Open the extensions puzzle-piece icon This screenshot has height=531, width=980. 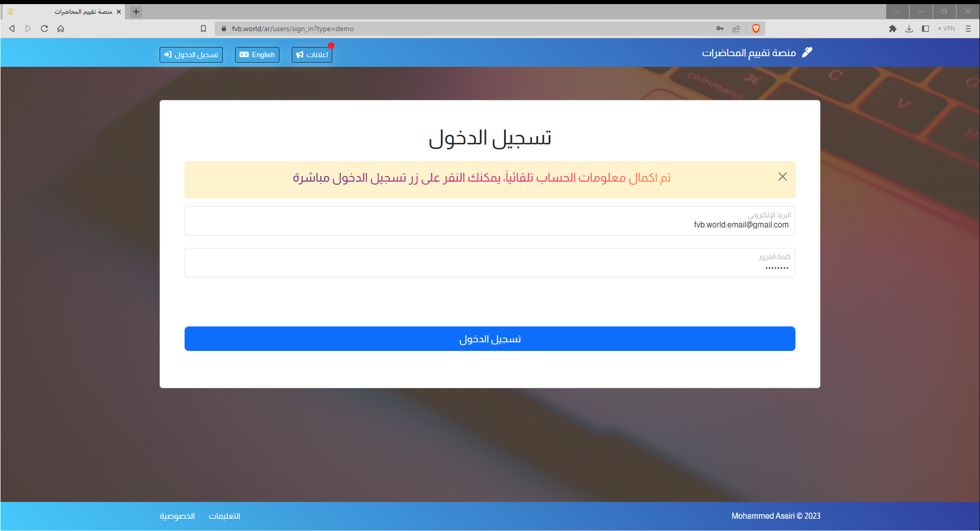893,29
